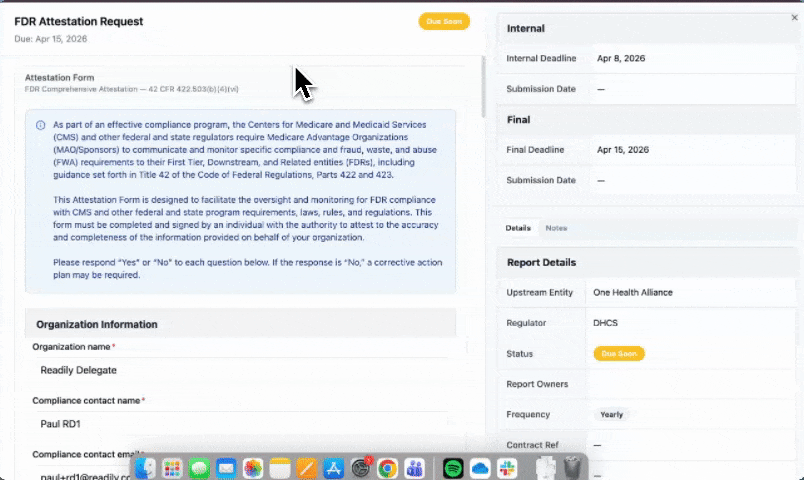The image size is (804, 480).
Task: Focus the Compliance contact name field
Action: [240, 424]
